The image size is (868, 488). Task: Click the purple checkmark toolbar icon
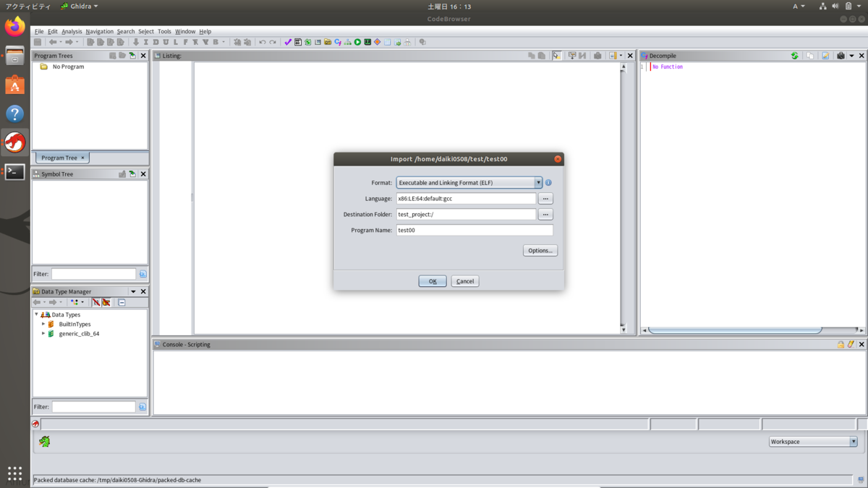coord(288,42)
